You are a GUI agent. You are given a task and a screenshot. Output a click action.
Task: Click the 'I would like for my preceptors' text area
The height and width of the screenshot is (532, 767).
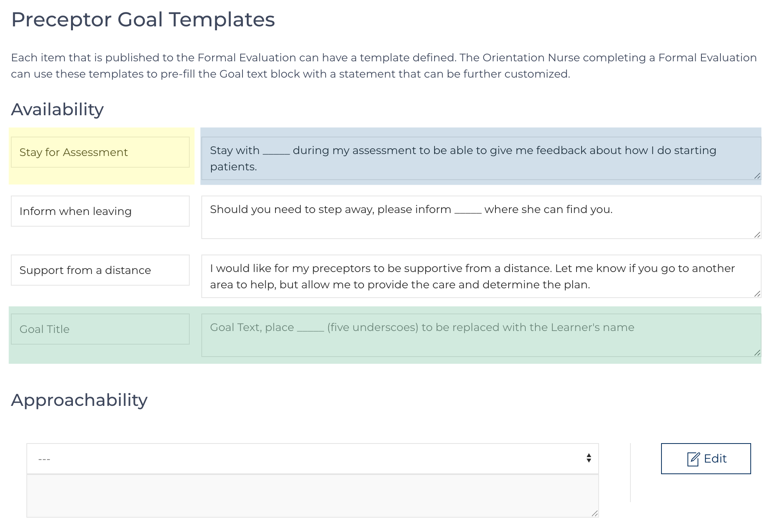click(x=480, y=276)
